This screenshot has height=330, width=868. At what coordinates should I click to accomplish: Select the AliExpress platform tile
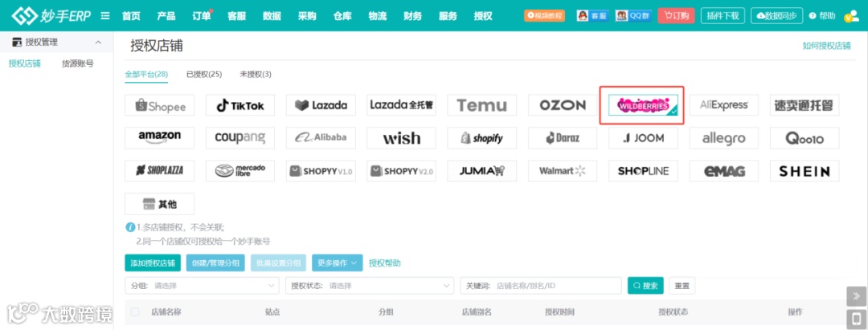pyautogui.click(x=724, y=105)
